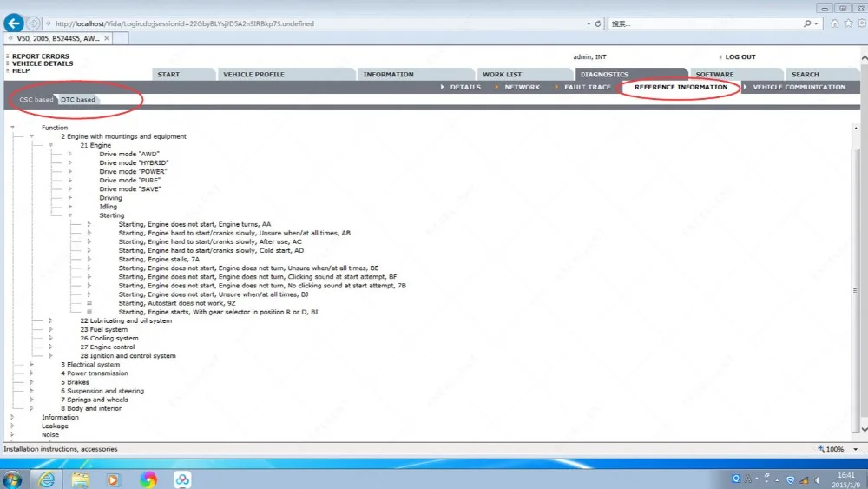Viewport: 868px width, 489px height.
Task: Select "Starting, Engine does not start, Engine turns, AA"
Action: coord(194,224)
